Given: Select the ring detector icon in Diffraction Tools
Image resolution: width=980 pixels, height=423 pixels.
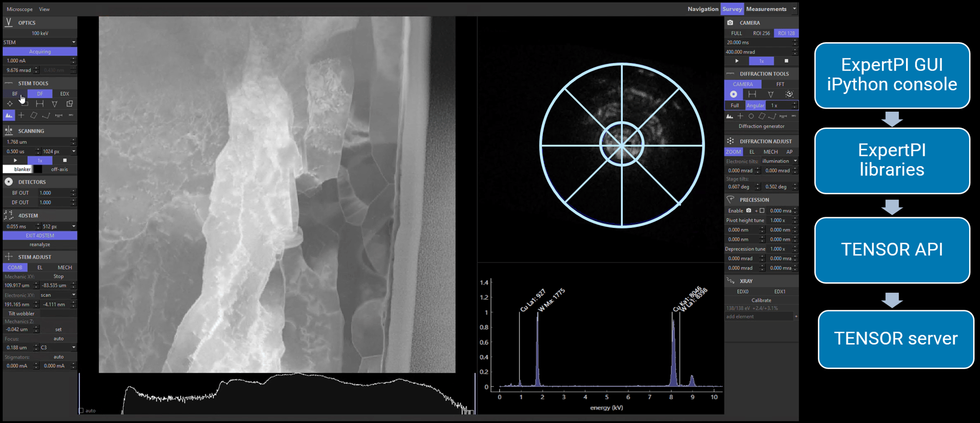Looking at the screenshot, I should click(734, 94).
